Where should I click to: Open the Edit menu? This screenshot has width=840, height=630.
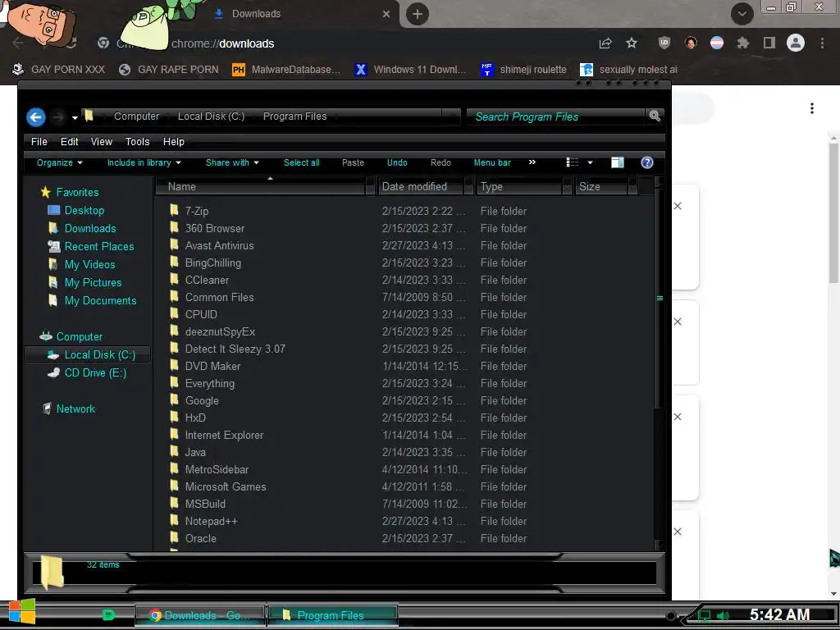pyautogui.click(x=69, y=142)
